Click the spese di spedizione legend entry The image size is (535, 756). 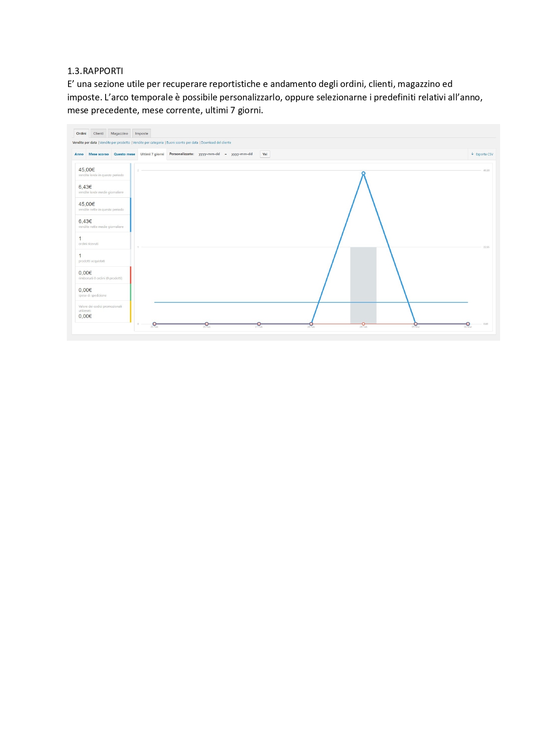(103, 292)
